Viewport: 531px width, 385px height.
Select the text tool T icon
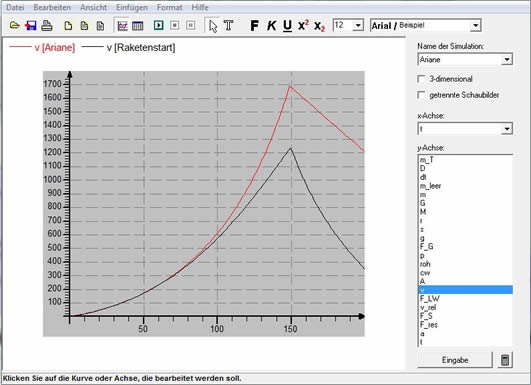[x=229, y=25]
